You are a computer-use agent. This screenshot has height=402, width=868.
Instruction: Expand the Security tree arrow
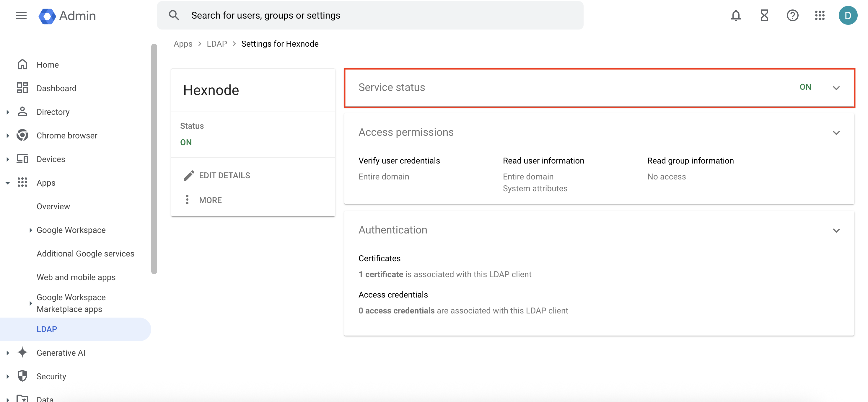click(x=8, y=376)
